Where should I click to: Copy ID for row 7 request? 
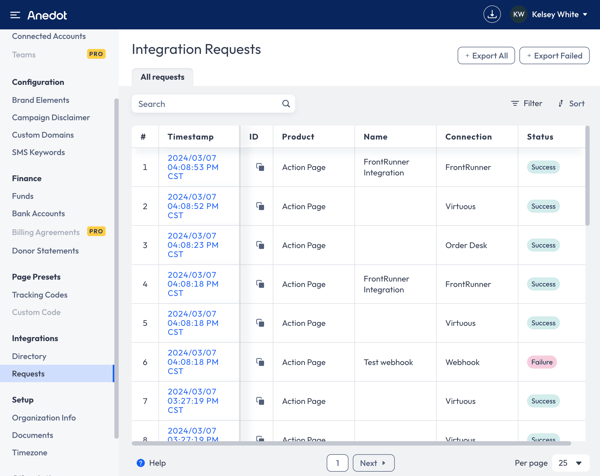point(260,401)
